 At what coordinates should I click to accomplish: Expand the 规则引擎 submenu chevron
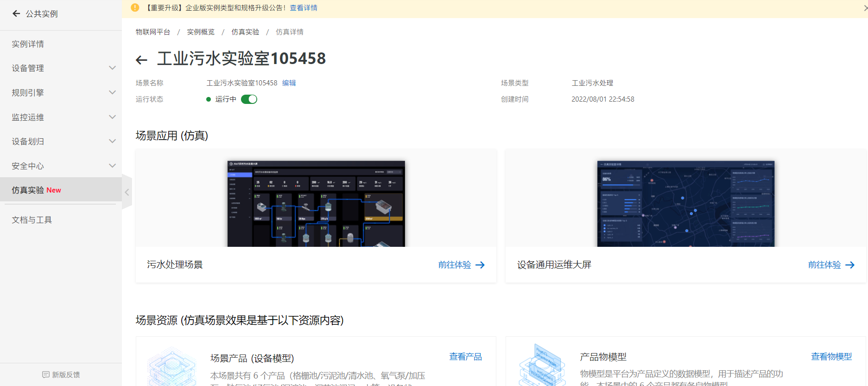pos(112,92)
